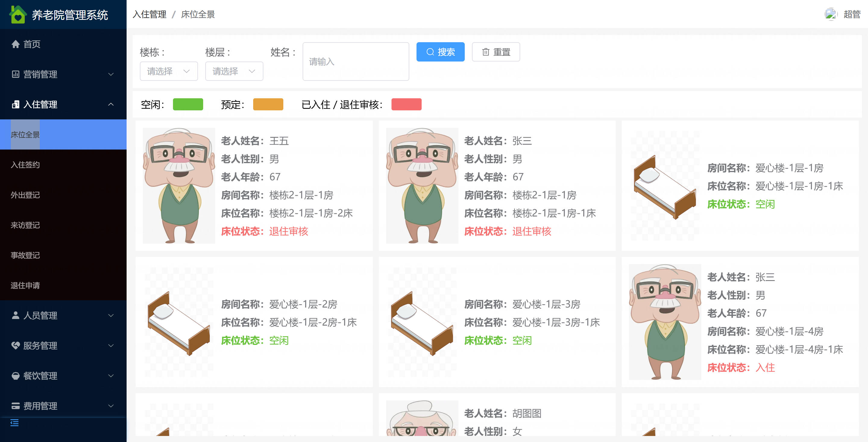Click bed image for 爱心楼-1层-3房-1床

[422, 322]
